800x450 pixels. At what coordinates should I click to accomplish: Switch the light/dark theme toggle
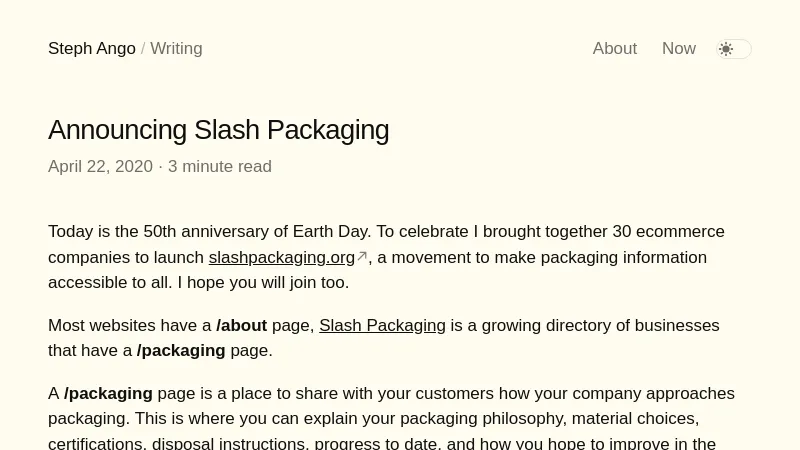click(735, 49)
